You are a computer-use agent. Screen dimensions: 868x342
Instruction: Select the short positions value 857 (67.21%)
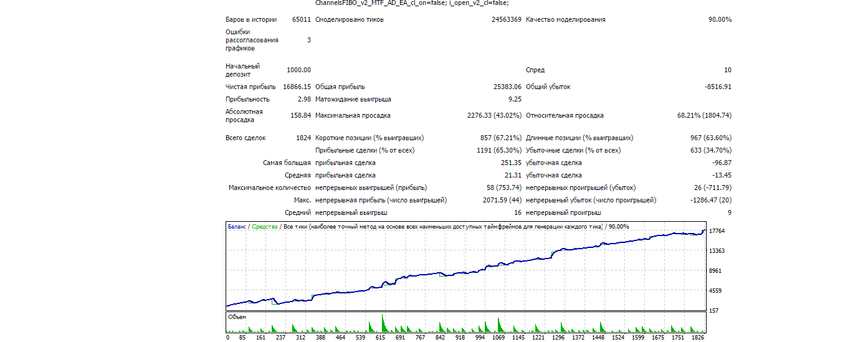[x=501, y=138]
